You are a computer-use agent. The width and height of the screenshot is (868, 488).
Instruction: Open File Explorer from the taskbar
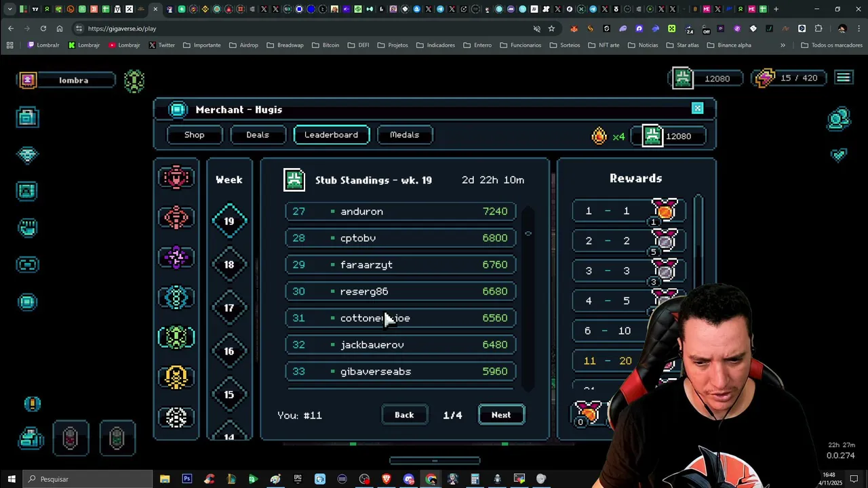[x=165, y=479]
